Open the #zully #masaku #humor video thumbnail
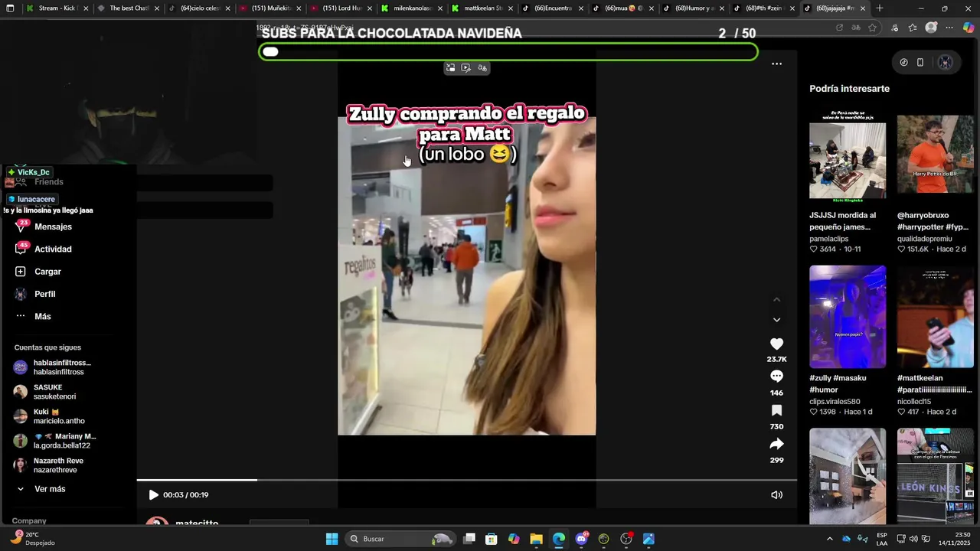 tap(848, 317)
